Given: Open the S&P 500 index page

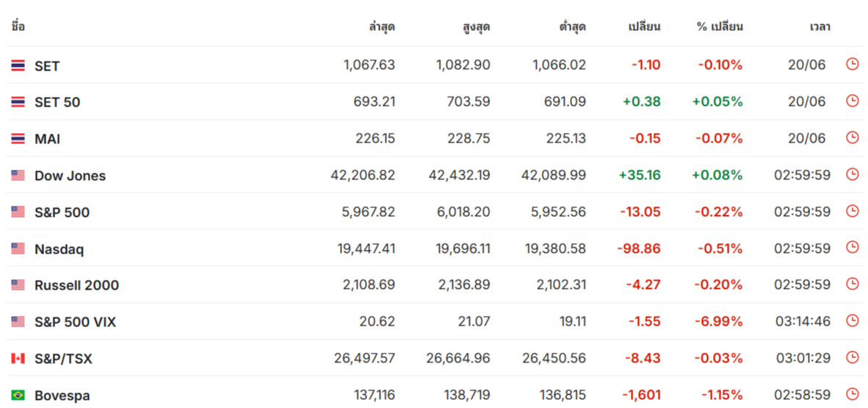Looking at the screenshot, I should tap(62, 212).
